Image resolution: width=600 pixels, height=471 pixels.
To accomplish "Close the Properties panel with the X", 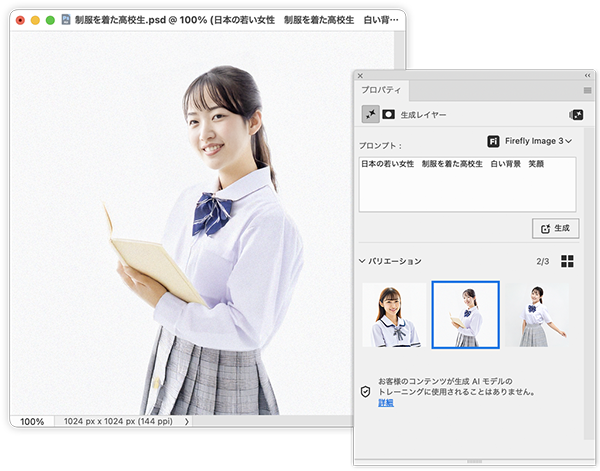I will [x=360, y=76].
